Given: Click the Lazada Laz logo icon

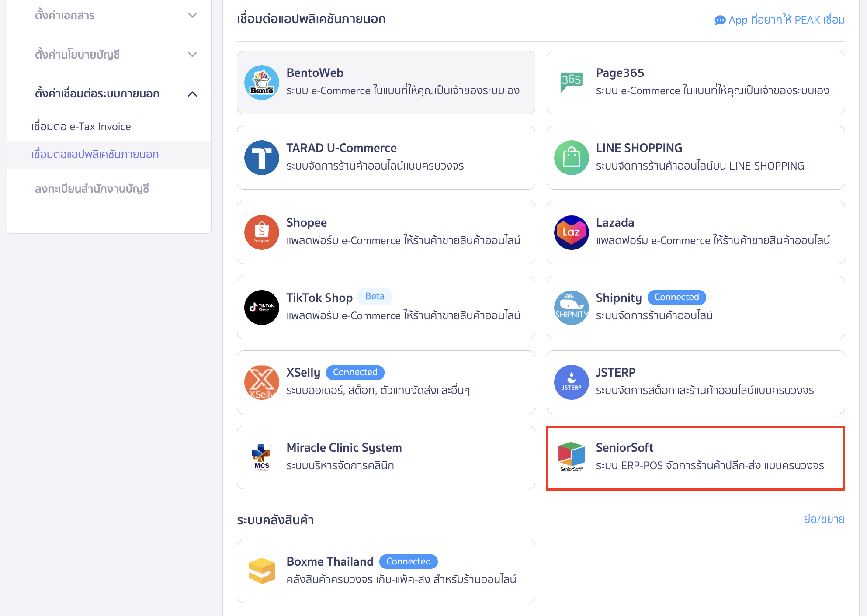Looking at the screenshot, I should pyautogui.click(x=571, y=232).
